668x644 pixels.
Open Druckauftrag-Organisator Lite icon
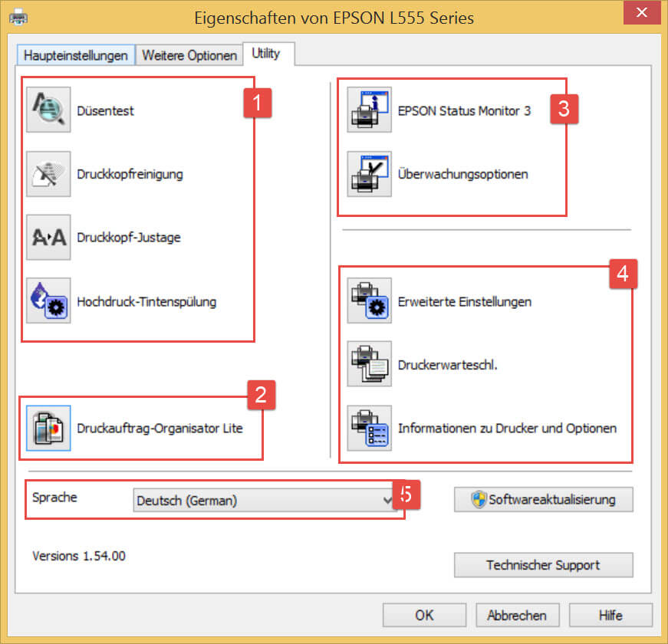[48, 428]
